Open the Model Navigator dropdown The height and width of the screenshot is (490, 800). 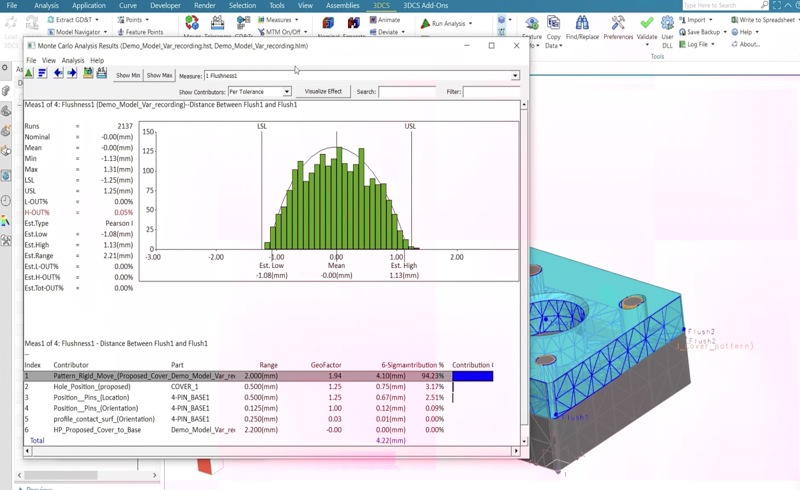[105, 32]
